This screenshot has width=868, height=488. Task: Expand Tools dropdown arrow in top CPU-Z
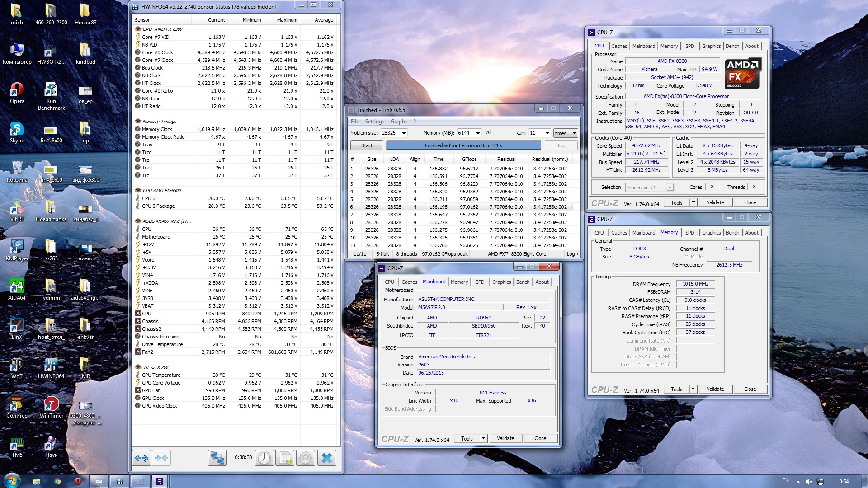tap(693, 202)
